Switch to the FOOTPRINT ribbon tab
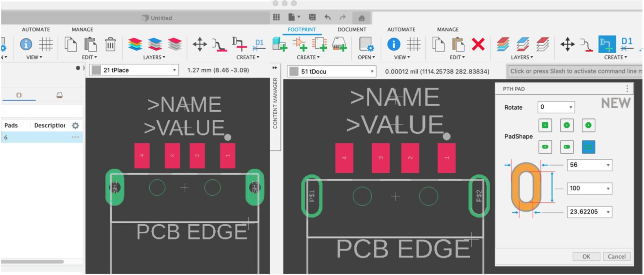Image resolution: width=644 pixels, height=275 pixels. (x=302, y=30)
